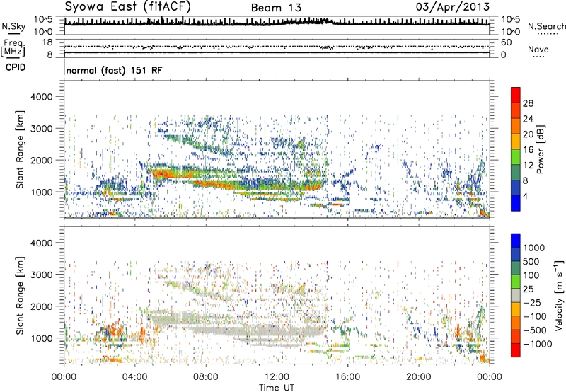
Task: Click the 'Nave' legend label
Action: coord(538,49)
